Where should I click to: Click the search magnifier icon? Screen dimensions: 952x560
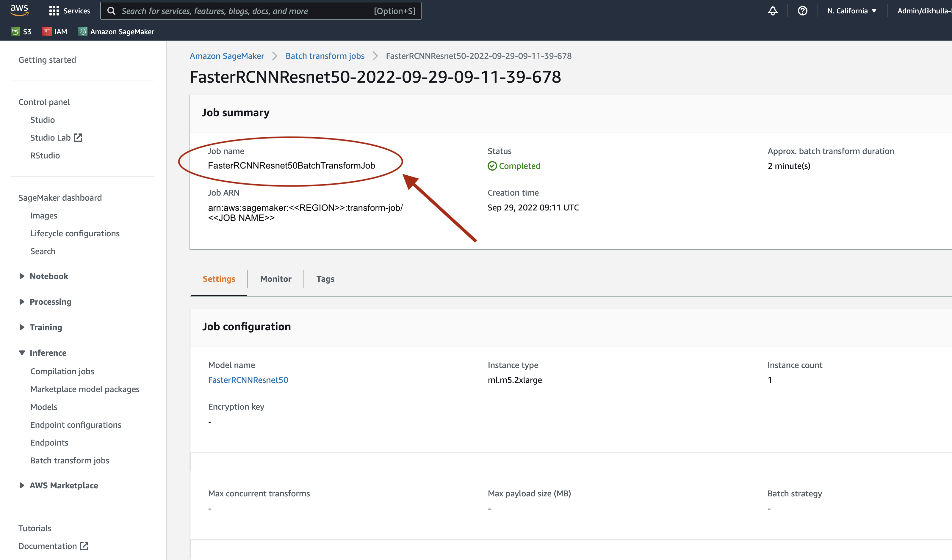click(x=111, y=11)
